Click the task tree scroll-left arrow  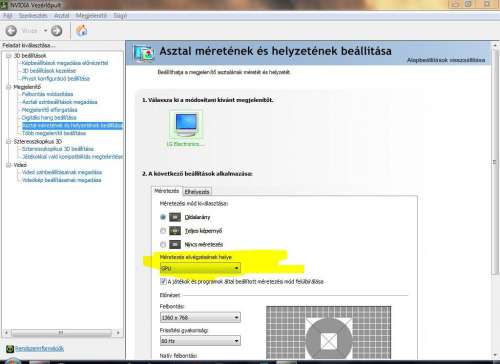tap(6, 332)
